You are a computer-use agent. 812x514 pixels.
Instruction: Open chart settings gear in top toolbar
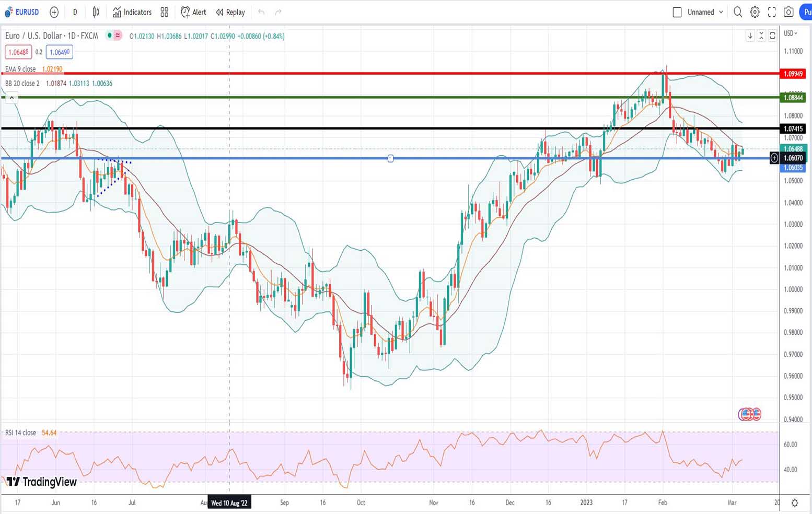(x=755, y=12)
